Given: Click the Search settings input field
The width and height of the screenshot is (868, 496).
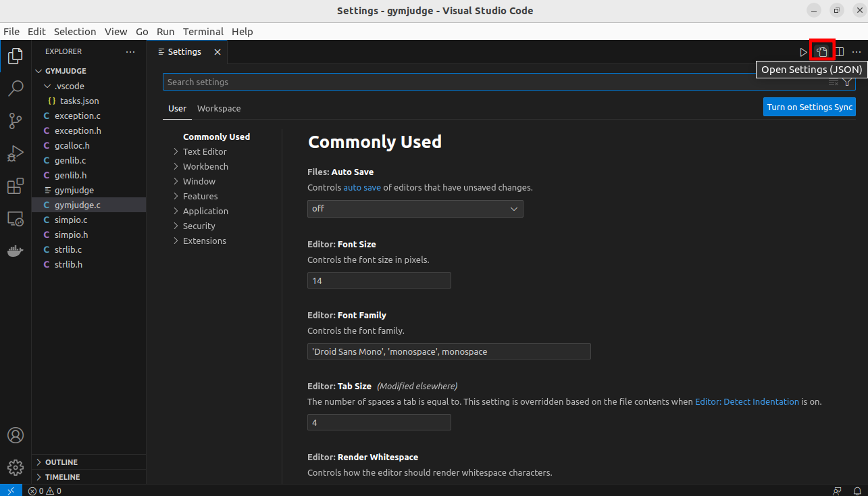Looking at the screenshot, I should click(x=493, y=82).
